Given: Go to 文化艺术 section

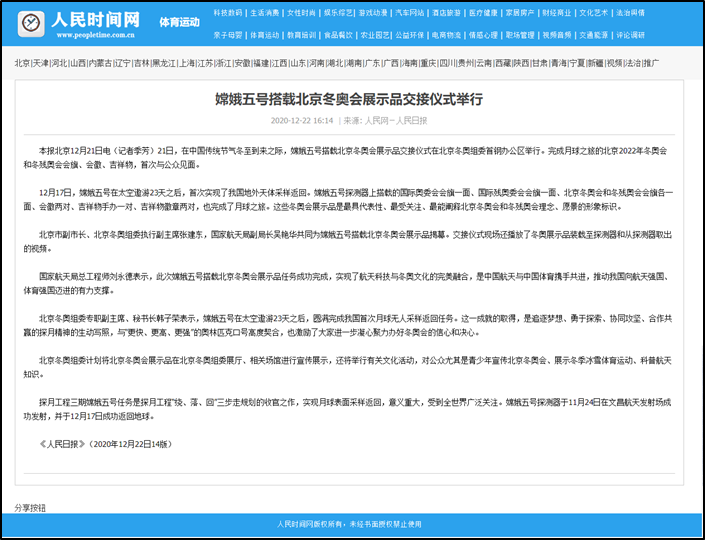Looking at the screenshot, I should (593, 13).
